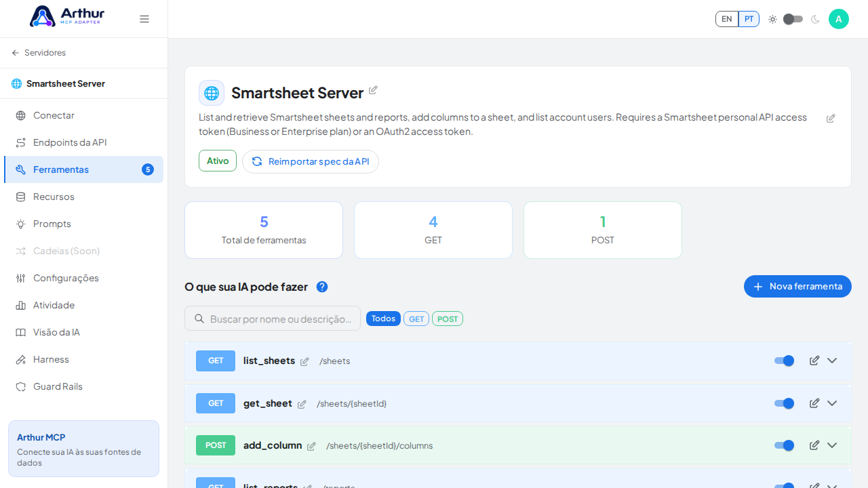This screenshot has height=488, width=868.
Task: Open editor for list_sheets row
Action: click(814, 361)
